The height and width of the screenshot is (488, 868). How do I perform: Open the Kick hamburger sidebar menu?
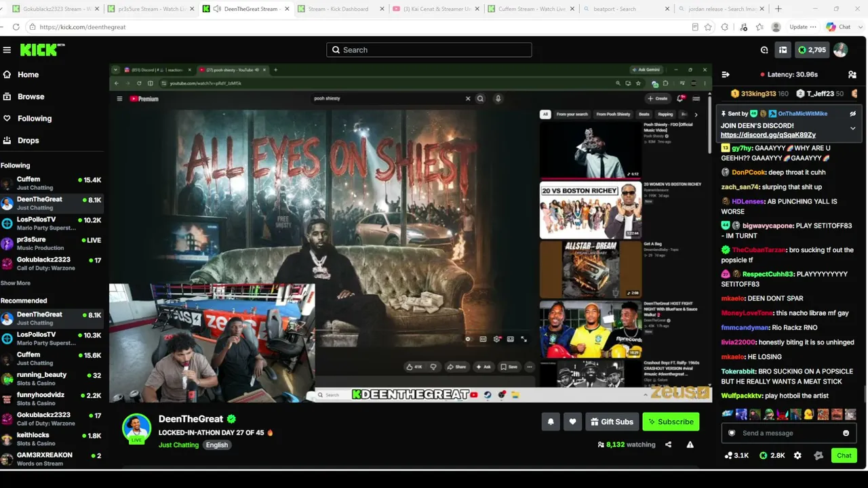(x=7, y=49)
